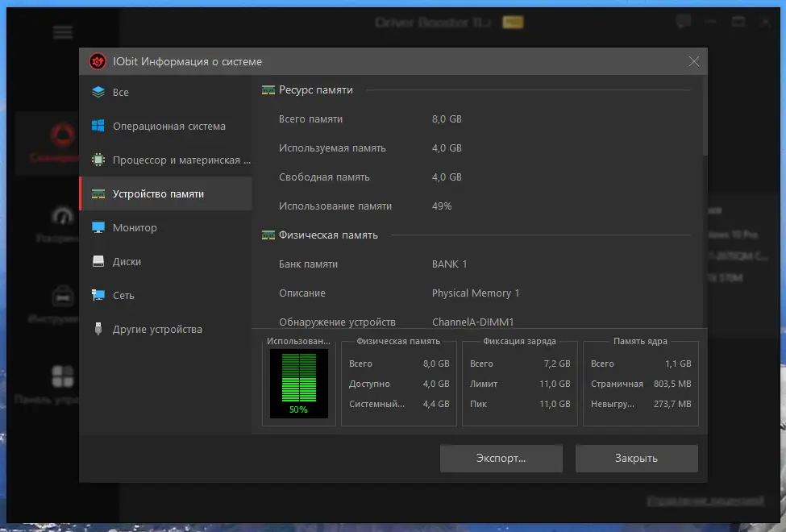Click the layered stack icon next to Все
Viewport: 786px width, 532px height.
tap(100, 92)
